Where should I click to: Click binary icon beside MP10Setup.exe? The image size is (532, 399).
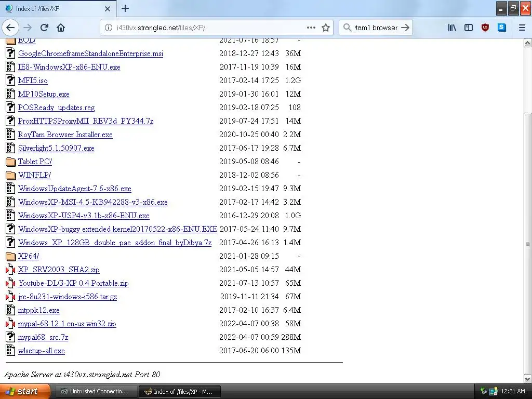click(x=10, y=94)
